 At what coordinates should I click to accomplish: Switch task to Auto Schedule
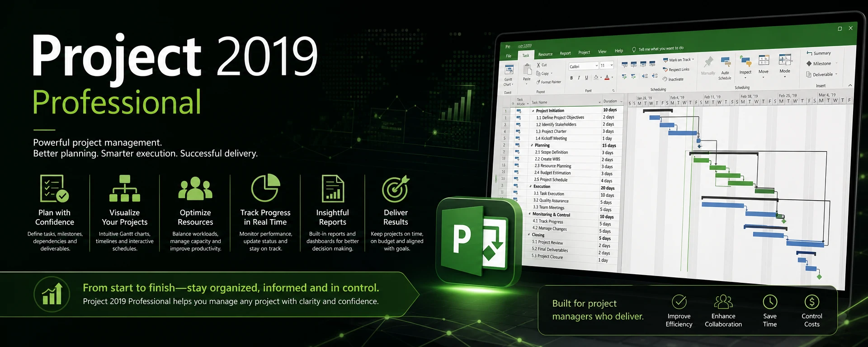[x=725, y=68]
